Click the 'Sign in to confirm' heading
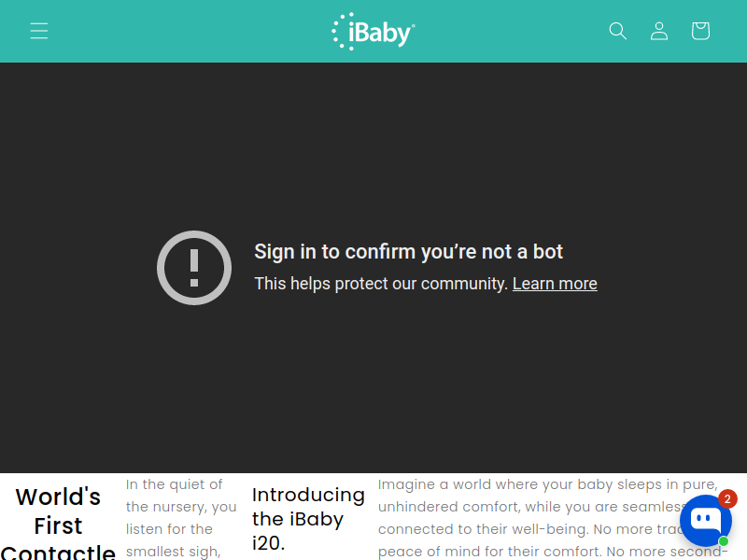The image size is (747, 560). [x=408, y=251]
